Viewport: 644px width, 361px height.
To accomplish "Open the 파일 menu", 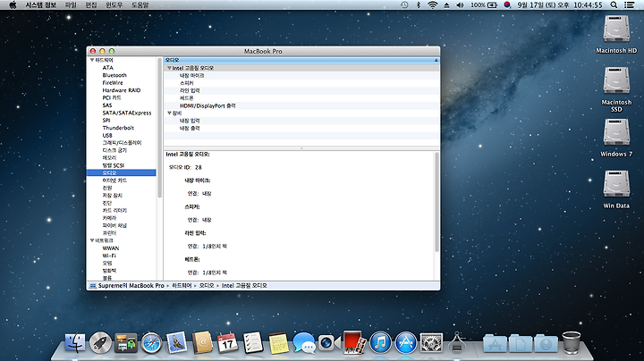I will coord(71,5).
